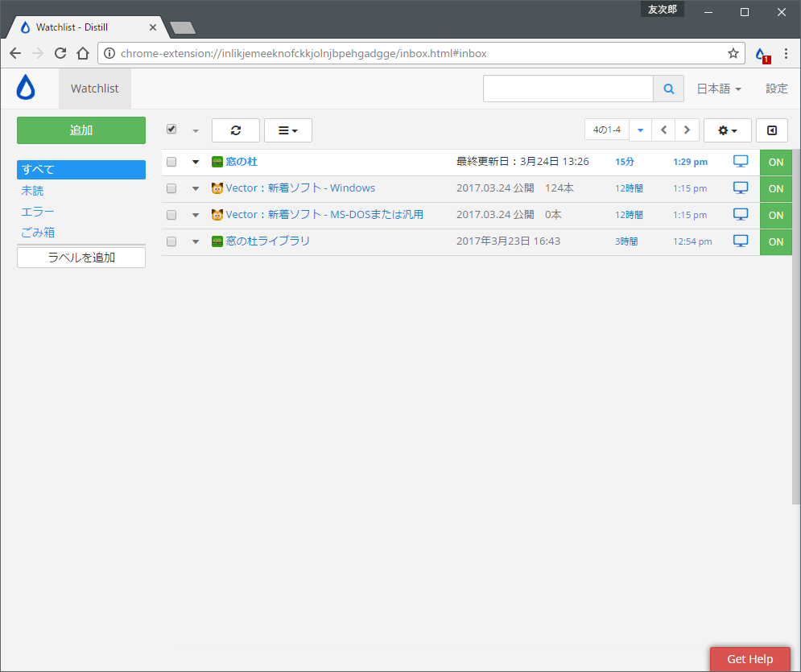This screenshot has height=672, width=801.
Task: Click the browser back arrow
Action: point(15,53)
